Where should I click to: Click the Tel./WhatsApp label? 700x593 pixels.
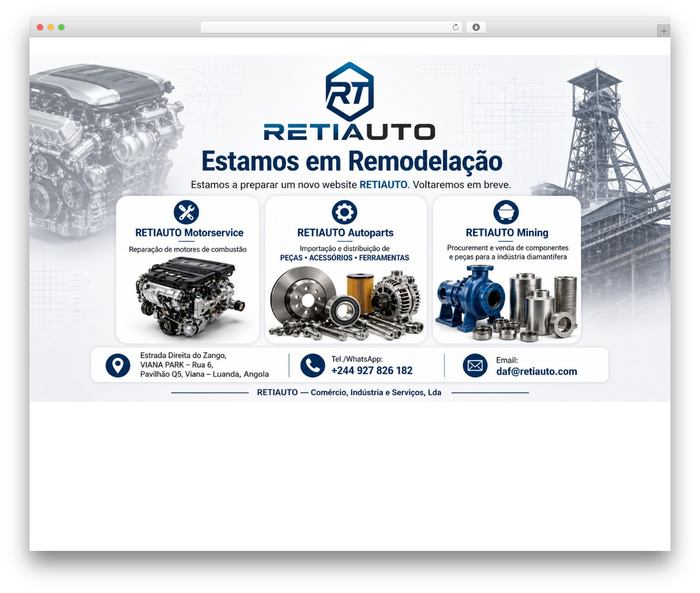point(357,359)
